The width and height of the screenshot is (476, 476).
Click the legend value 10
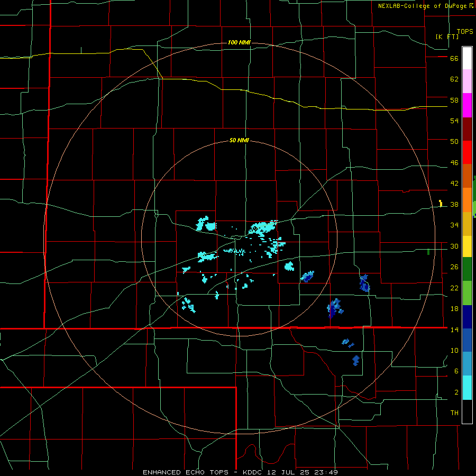(454, 350)
